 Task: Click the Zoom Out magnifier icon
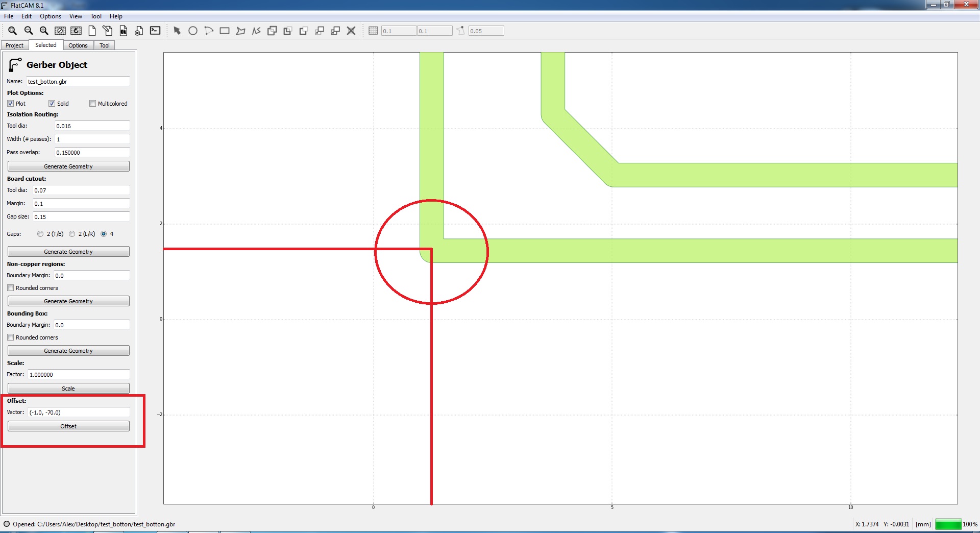pos(29,31)
